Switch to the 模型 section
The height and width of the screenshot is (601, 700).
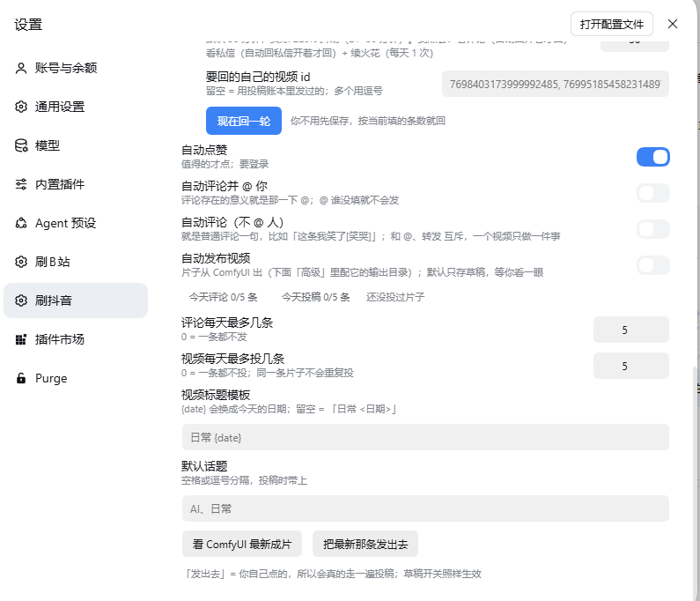click(x=76, y=145)
